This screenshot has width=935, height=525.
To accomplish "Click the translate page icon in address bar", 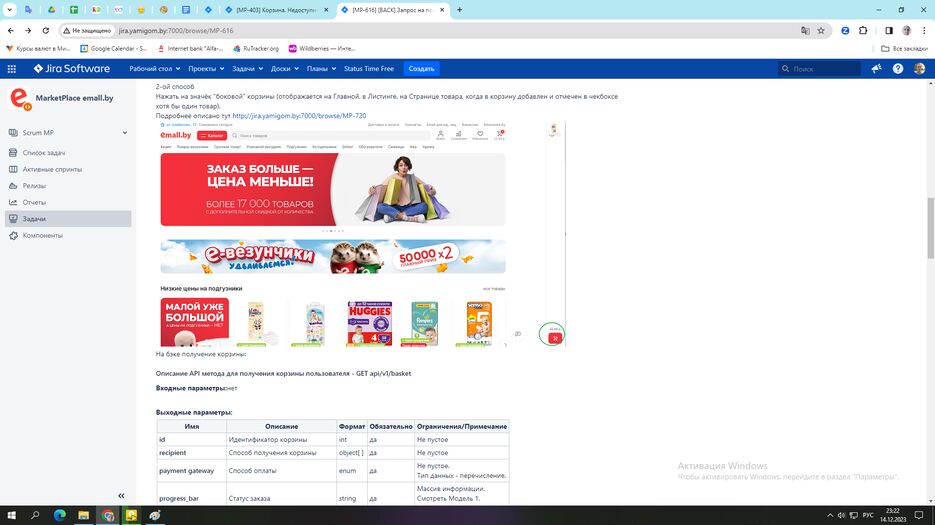I will 805,30.
